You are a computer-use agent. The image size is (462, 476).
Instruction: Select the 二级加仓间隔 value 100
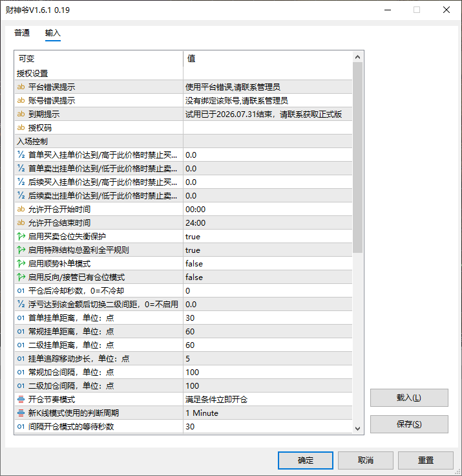(x=193, y=386)
